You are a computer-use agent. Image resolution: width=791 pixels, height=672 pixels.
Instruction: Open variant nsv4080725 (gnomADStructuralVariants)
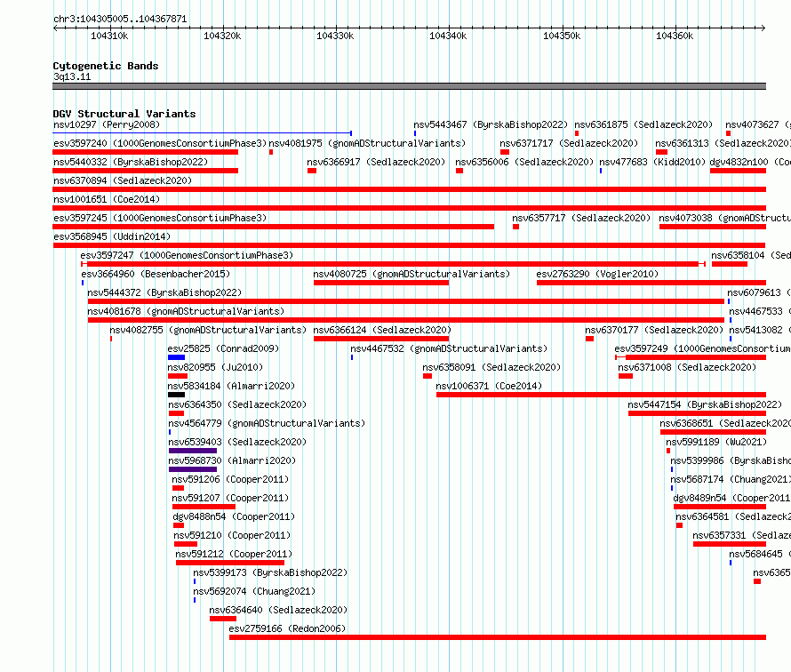(411, 274)
